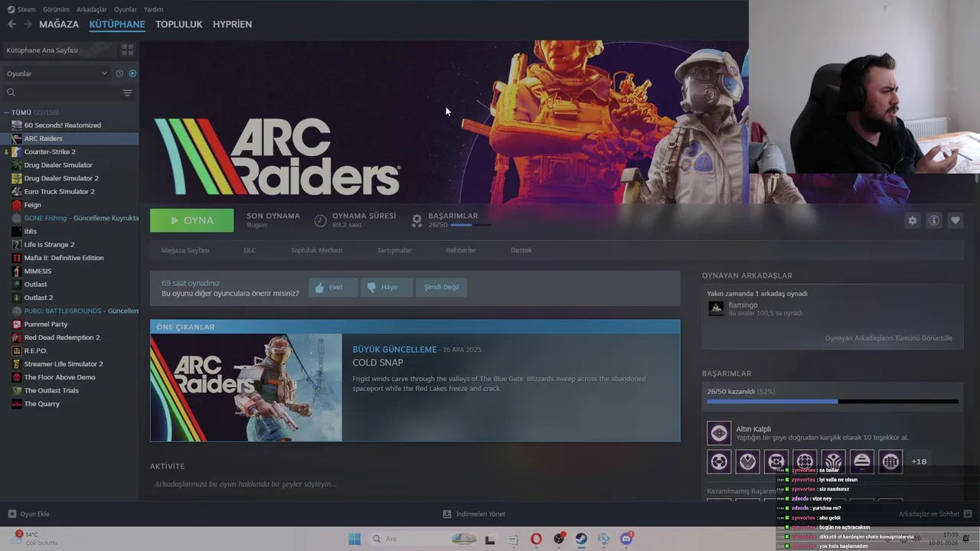The height and width of the screenshot is (551, 980).
Task: Toggle show ready-to-play games filter
Action: coord(132,73)
